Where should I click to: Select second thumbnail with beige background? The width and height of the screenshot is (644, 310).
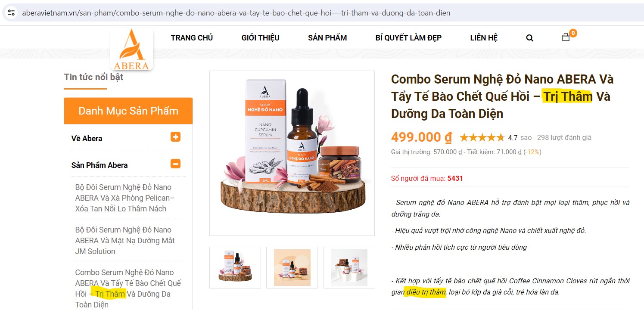(x=292, y=267)
